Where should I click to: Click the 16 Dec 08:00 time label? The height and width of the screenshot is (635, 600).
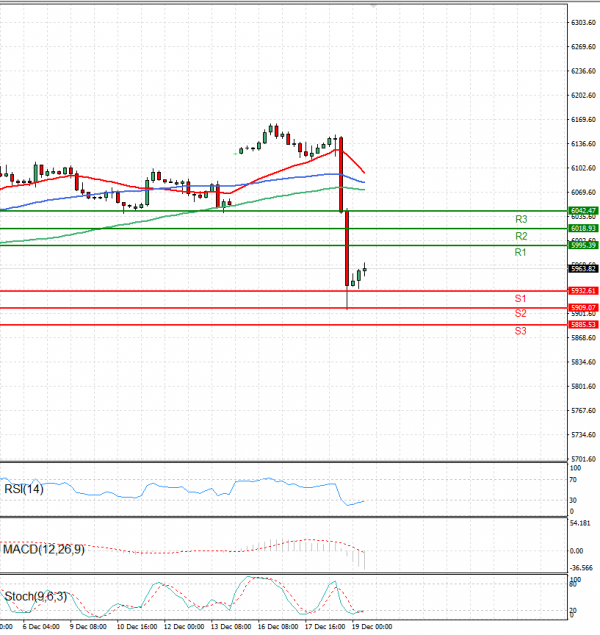tap(278, 626)
